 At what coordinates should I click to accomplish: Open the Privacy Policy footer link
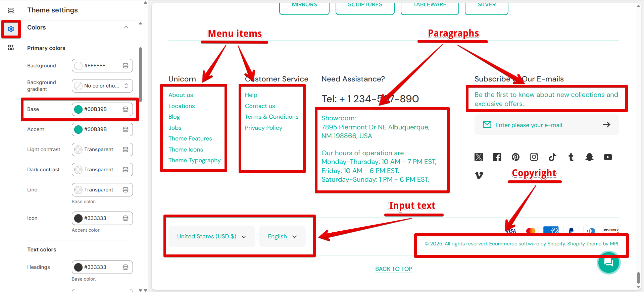(x=263, y=128)
